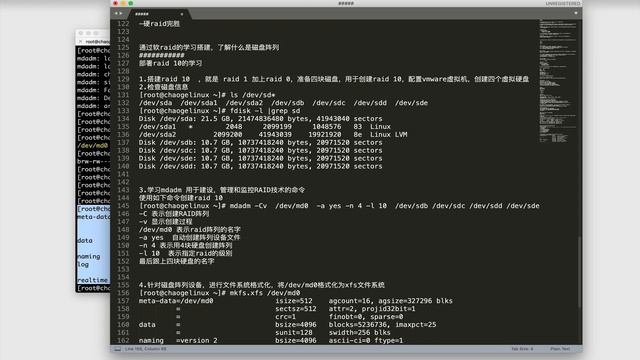Screen dimensions: 640x360
Task: Click the '-n 4' option explanation line
Action: (185, 246)
